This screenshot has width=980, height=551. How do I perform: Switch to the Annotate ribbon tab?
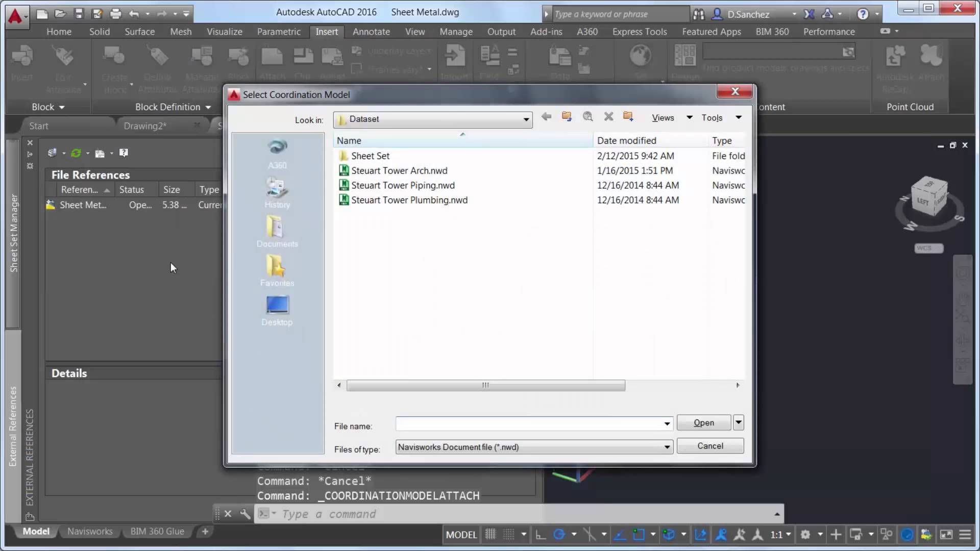point(371,32)
